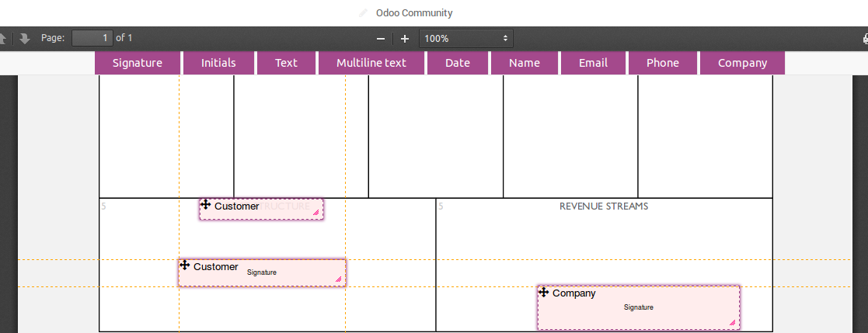Screen dimensions: 868x333
Task: Select the Company field type
Action: click(742, 63)
